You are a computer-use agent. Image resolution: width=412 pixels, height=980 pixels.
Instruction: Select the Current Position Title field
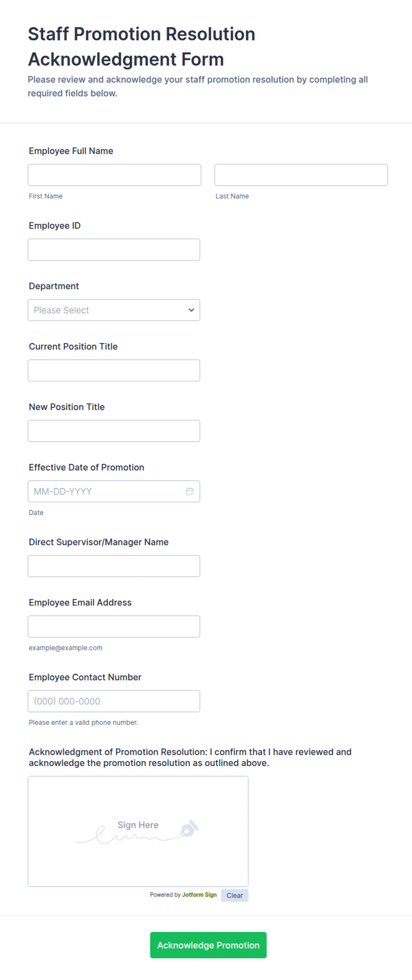114,370
